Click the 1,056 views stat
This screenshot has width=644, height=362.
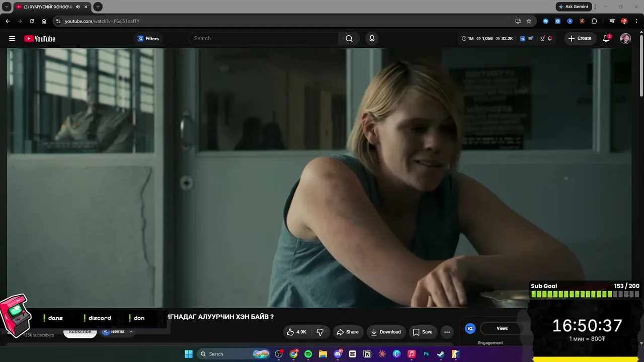[485, 39]
